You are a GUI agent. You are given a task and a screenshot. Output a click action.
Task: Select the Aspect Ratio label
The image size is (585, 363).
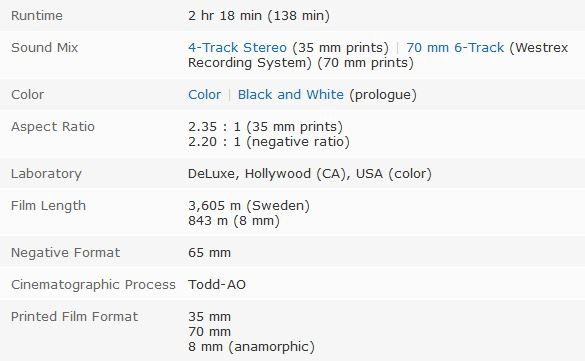click(x=53, y=127)
